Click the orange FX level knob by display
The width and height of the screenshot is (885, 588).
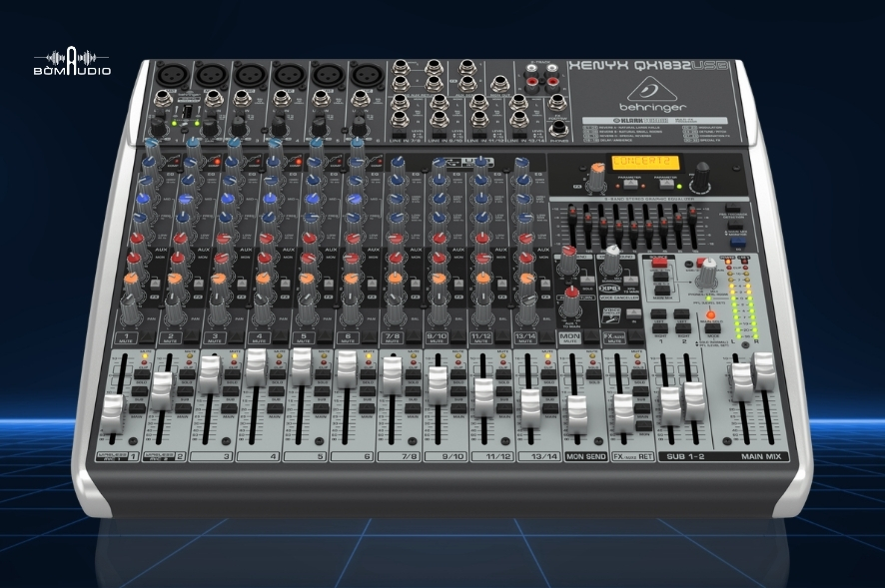(596, 177)
